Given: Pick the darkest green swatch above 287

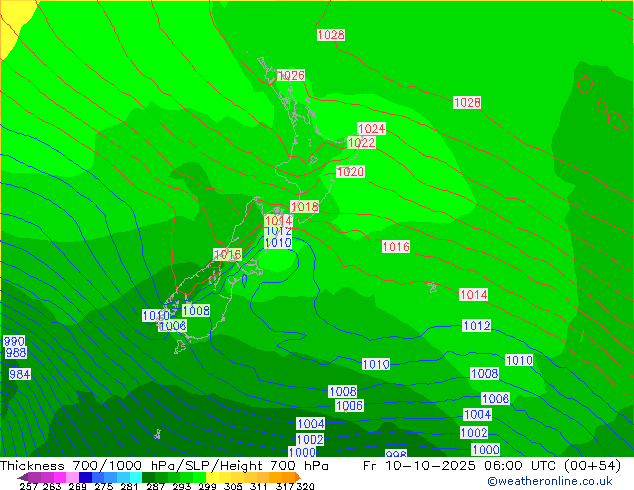Looking at the screenshot, I should coord(148,477).
